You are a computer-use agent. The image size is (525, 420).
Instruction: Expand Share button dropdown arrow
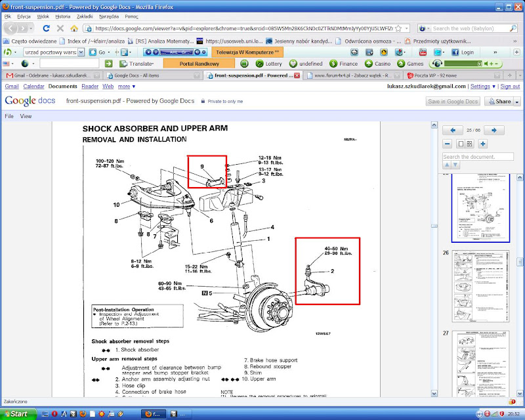[x=517, y=102]
